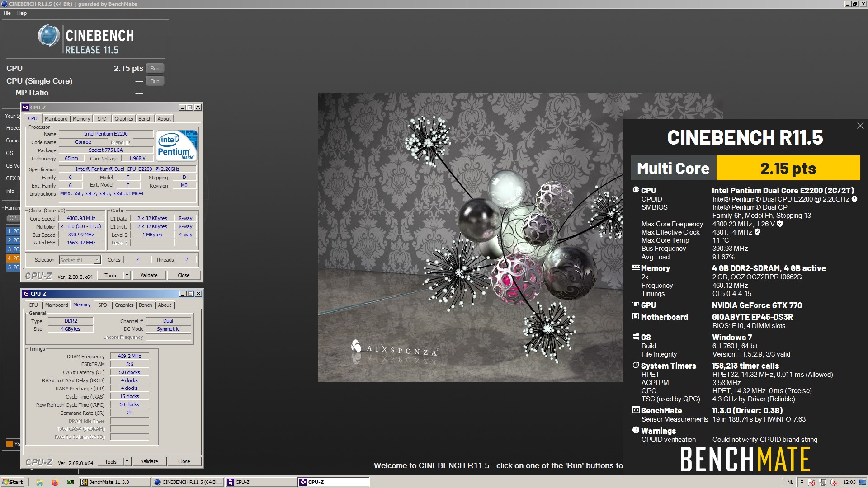This screenshot has height=488, width=868.
Task: Click the Cinebench sphere logo icon
Action: [x=48, y=36]
